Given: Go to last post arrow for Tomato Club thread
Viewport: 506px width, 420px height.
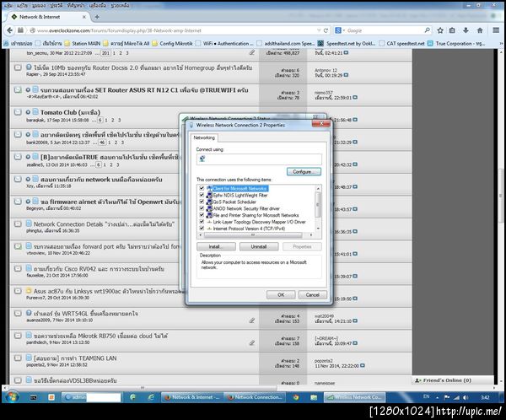Looking at the screenshot, I should [355, 120].
